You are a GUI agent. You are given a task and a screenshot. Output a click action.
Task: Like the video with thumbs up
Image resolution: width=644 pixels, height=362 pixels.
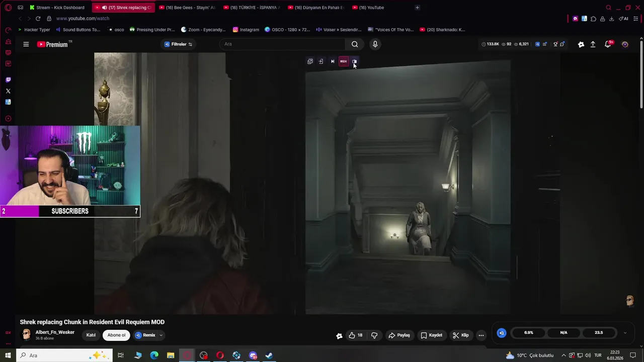(x=355, y=335)
